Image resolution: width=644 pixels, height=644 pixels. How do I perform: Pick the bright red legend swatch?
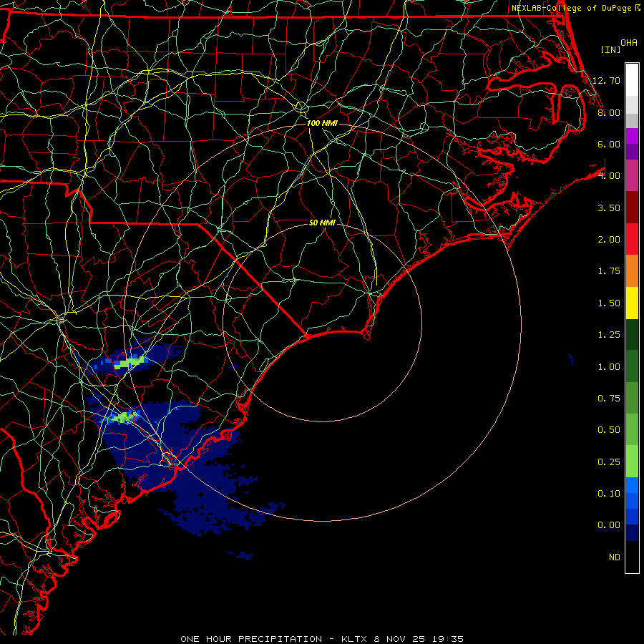coord(632,239)
